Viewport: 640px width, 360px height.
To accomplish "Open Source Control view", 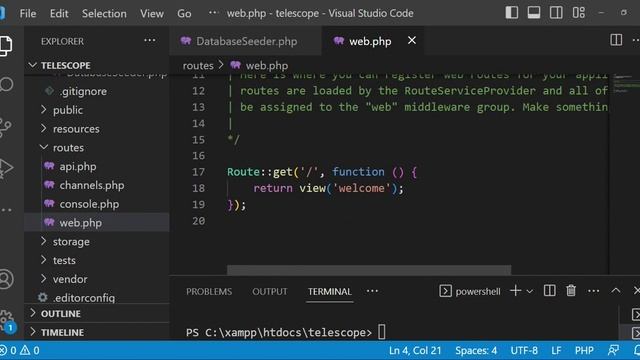I will coord(5,127).
